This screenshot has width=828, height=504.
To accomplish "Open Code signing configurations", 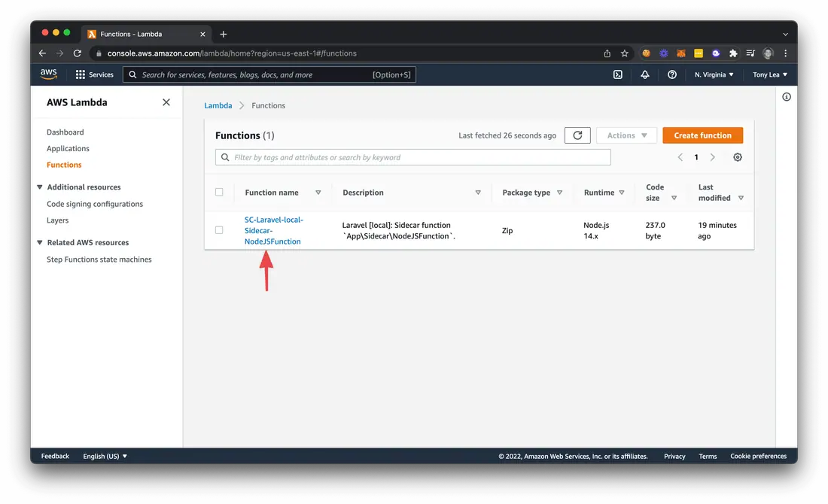I will click(x=95, y=204).
